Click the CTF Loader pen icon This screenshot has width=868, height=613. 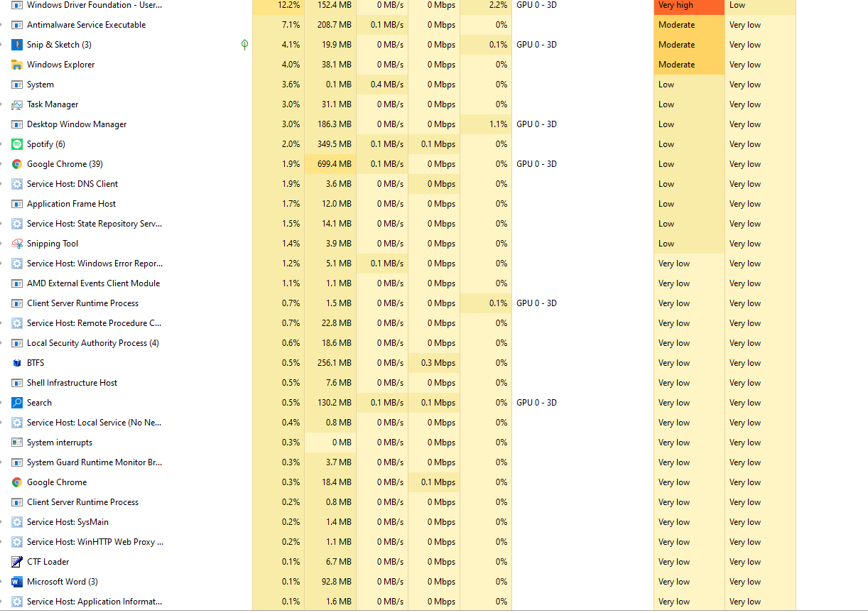pyautogui.click(x=17, y=562)
